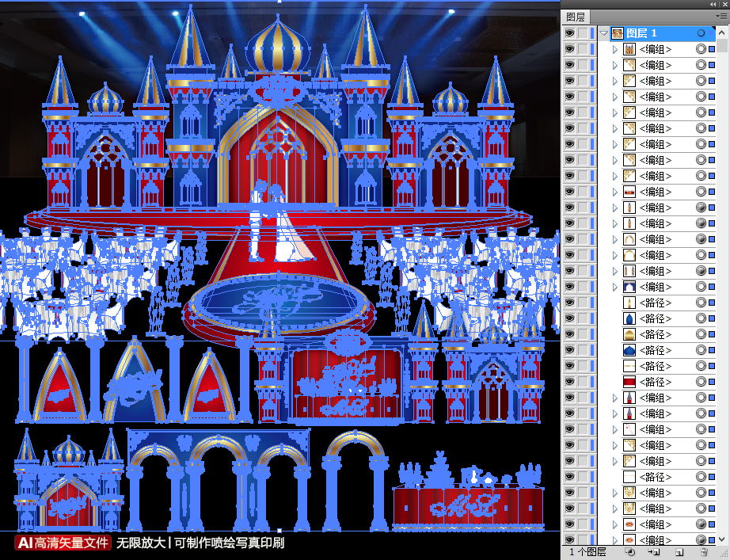Select the 路径 row with blue onion dome
Viewport: 730px width, 560px height.
click(656, 350)
